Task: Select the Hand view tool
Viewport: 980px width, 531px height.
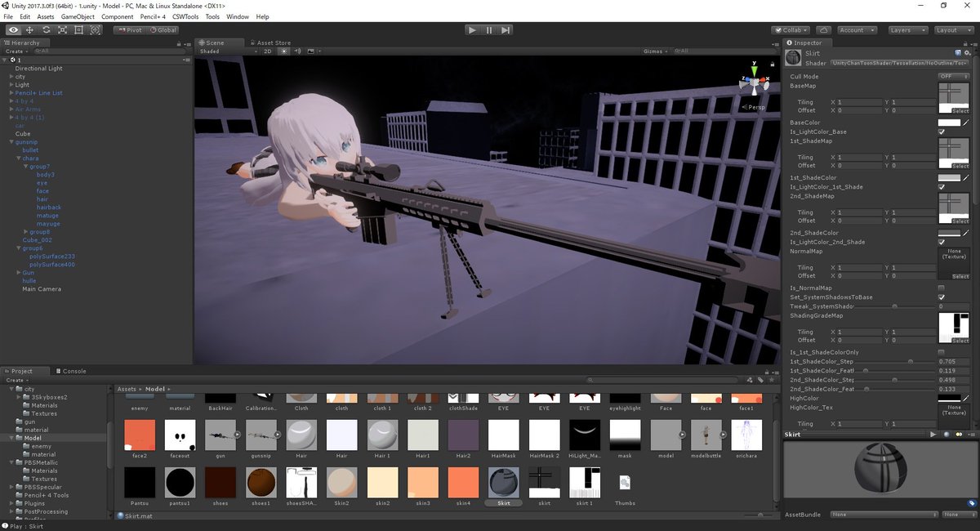Action: click(13, 30)
